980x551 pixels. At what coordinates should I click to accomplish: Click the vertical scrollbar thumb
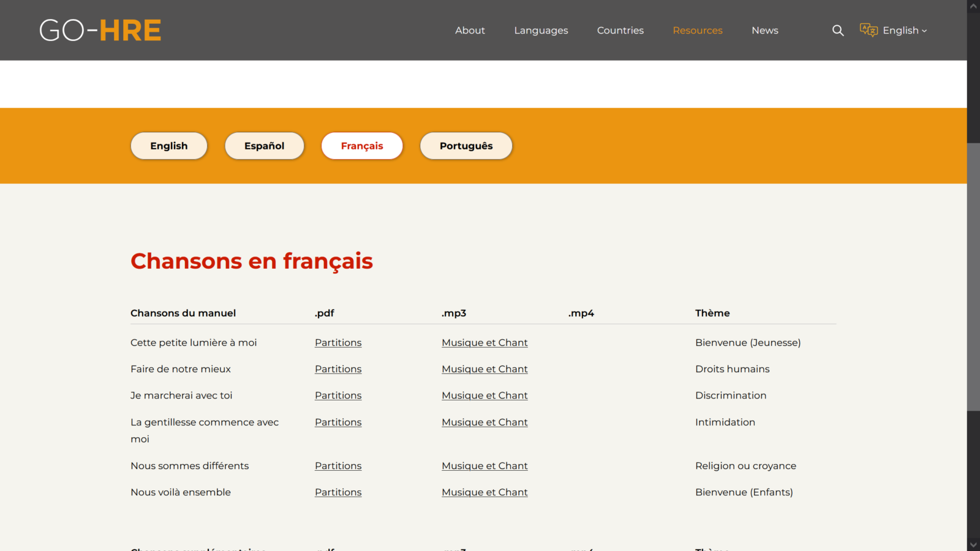tap(973, 277)
